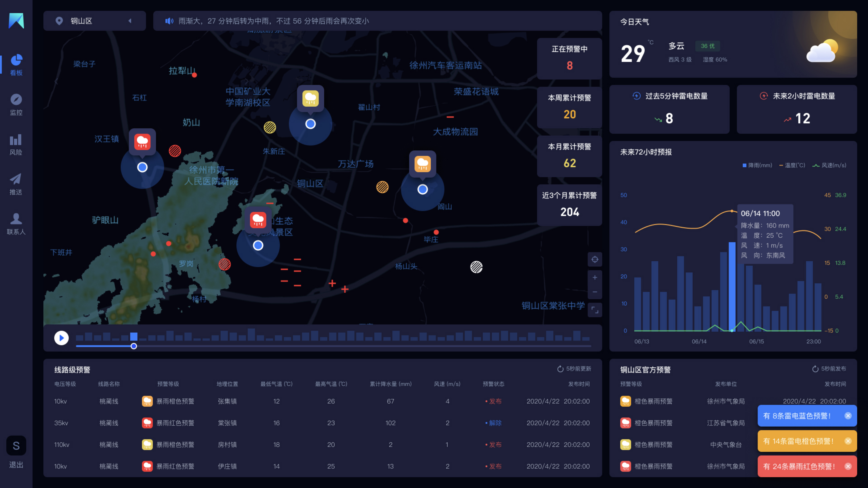Click the map zoom in plus button
This screenshot has height=488, width=868.
click(595, 277)
